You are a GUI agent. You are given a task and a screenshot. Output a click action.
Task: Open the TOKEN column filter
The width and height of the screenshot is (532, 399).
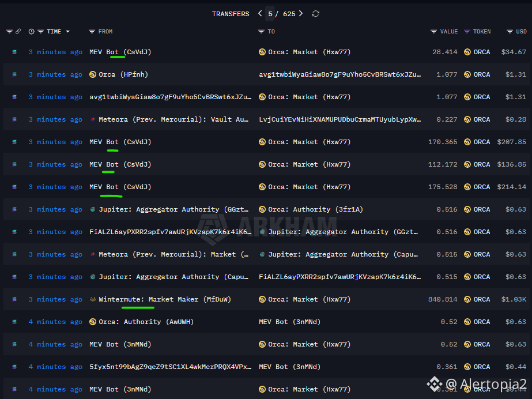(x=467, y=32)
